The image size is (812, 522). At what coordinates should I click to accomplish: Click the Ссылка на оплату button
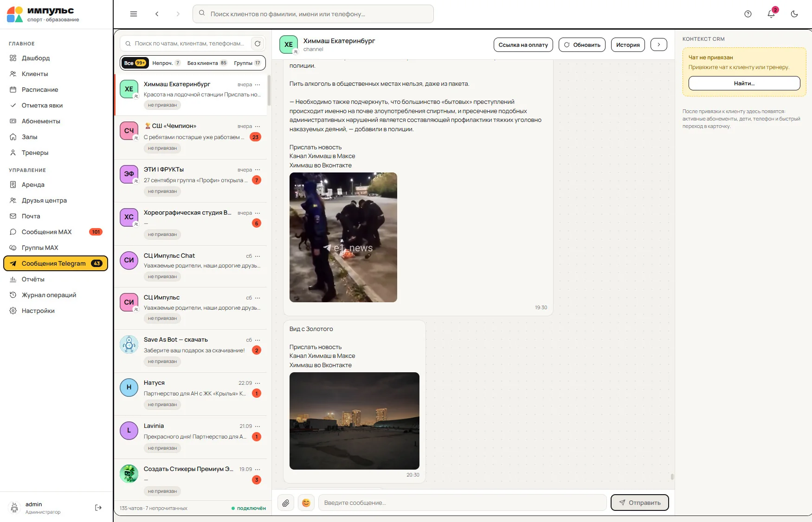click(x=523, y=45)
